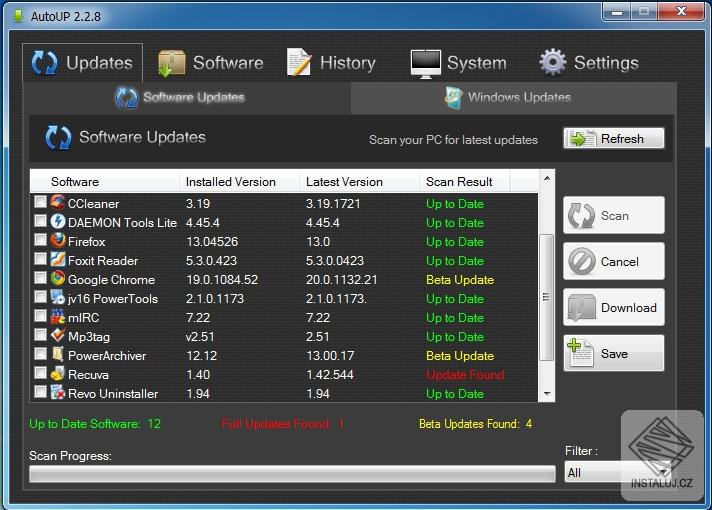Screen dimensions: 712x510
Task: Click the PowerArchiver icon
Action: pos(58,354)
